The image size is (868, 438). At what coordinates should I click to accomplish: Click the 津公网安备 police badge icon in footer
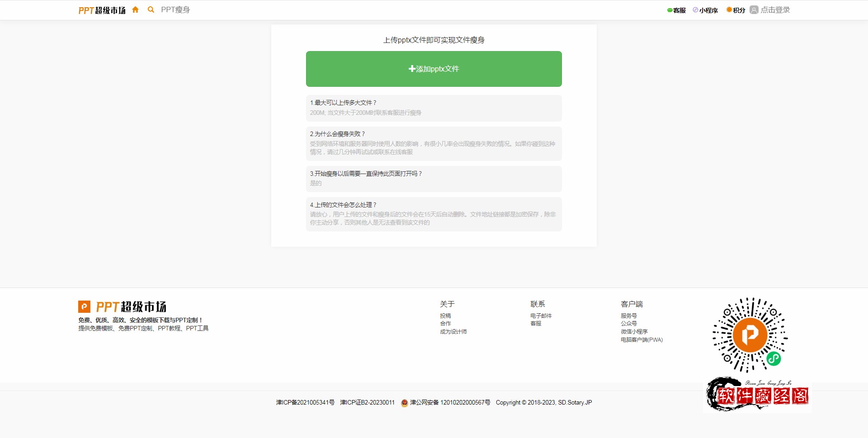(404, 402)
